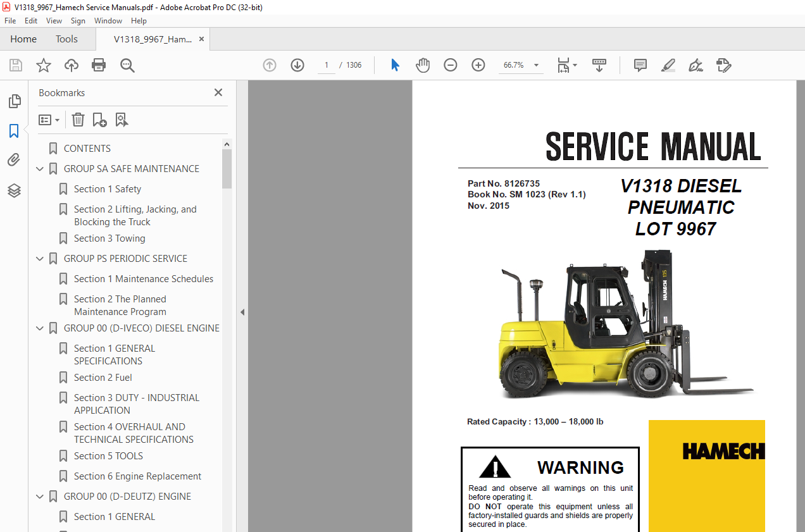Collapse GROUP PS PERIODIC SERVICE bookmark
805x532 pixels.
[40, 259]
